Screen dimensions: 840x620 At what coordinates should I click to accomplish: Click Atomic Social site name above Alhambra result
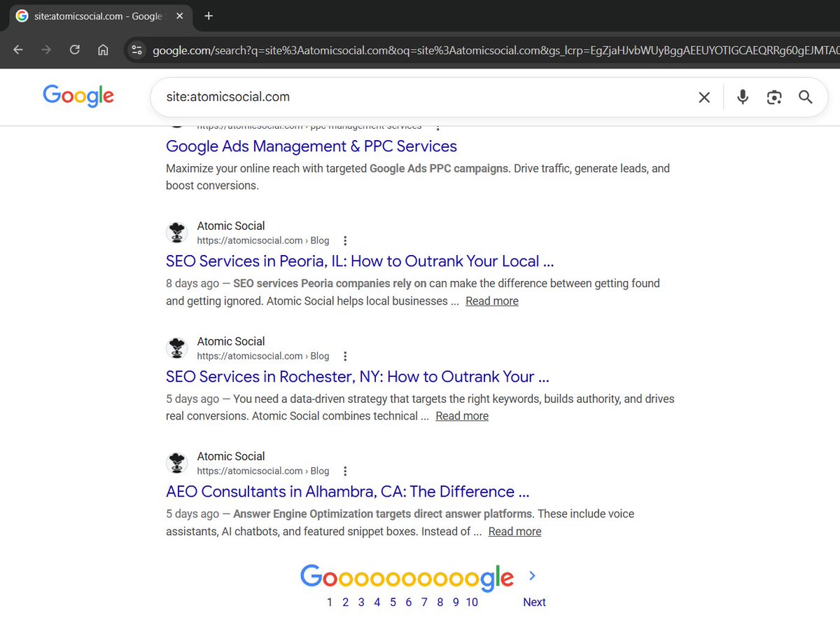[x=231, y=457]
